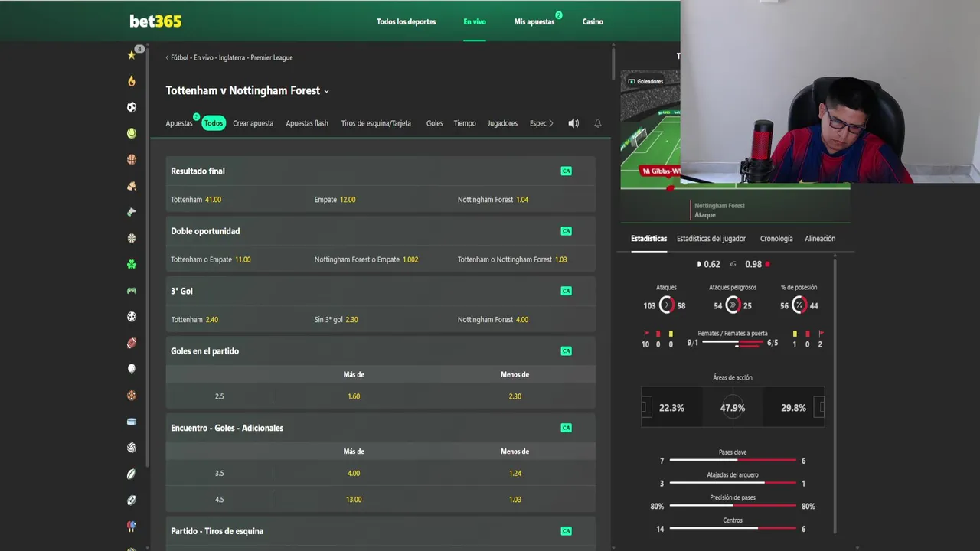Open favorites star icon in sidebar
The image size is (980, 551).
[x=132, y=55]
